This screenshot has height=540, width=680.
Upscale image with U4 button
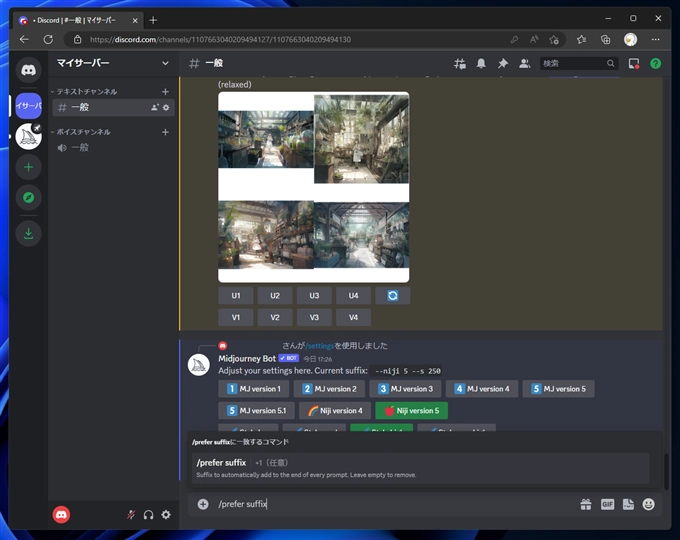353,296
